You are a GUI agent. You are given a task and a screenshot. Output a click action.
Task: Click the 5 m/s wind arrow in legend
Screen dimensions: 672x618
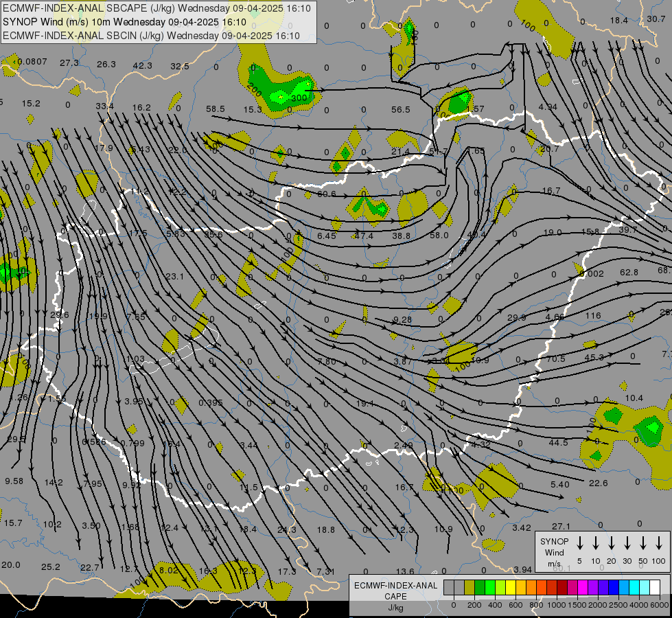point(580,543)
